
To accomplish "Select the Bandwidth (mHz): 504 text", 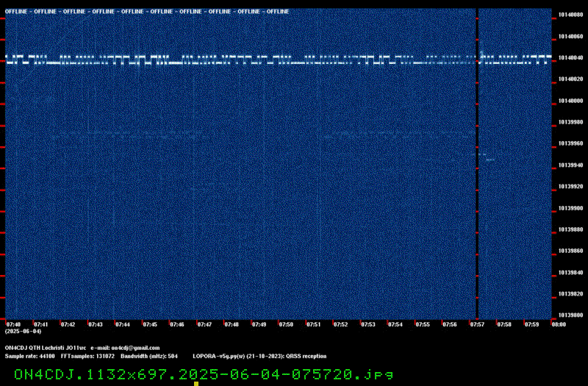I will coord(149,357).
